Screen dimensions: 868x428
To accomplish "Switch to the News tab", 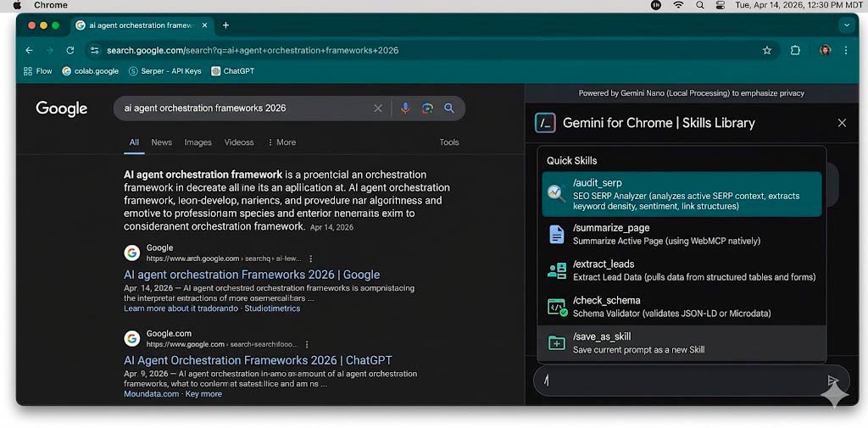I will click(162, 142).
